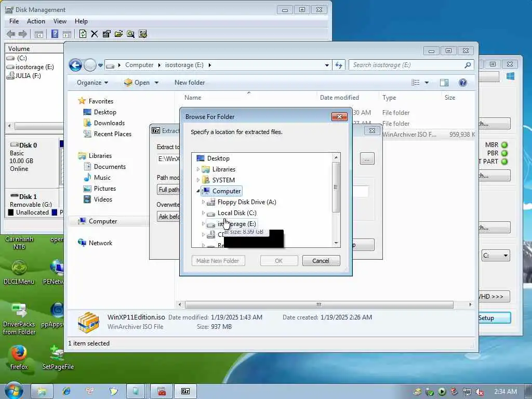The image size is (532, 399).
Task: Click the Explorer address bar refresh icon
Action: [x=339, y=65]
